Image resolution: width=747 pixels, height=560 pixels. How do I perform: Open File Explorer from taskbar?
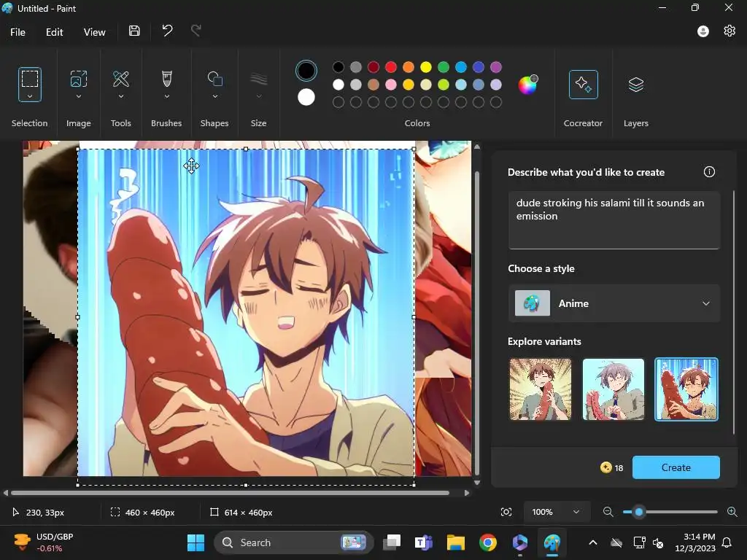(455, 542)
